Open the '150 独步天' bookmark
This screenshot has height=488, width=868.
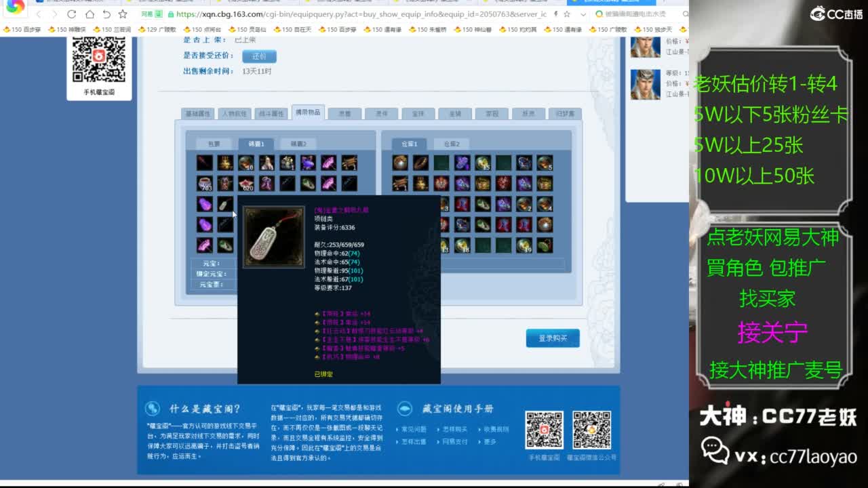[652, 29]
